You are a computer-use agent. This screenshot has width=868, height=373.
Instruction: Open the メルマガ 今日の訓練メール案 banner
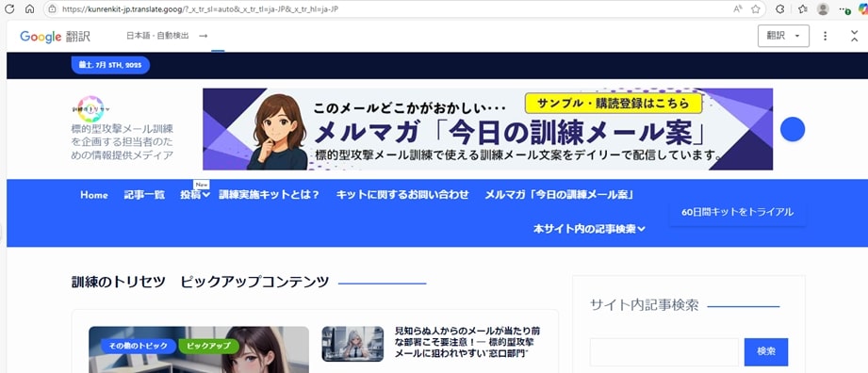click(x=487, y=129)
